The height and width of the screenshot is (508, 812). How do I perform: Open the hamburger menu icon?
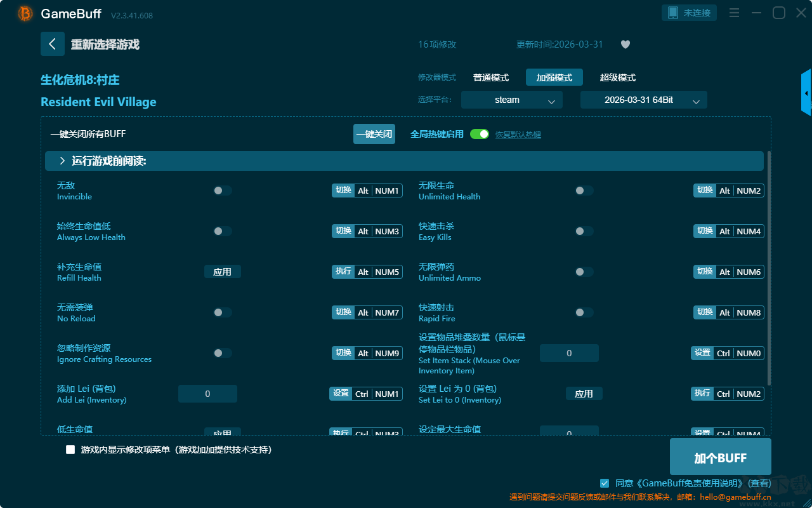pyautogui.click(x=734, y=13)
